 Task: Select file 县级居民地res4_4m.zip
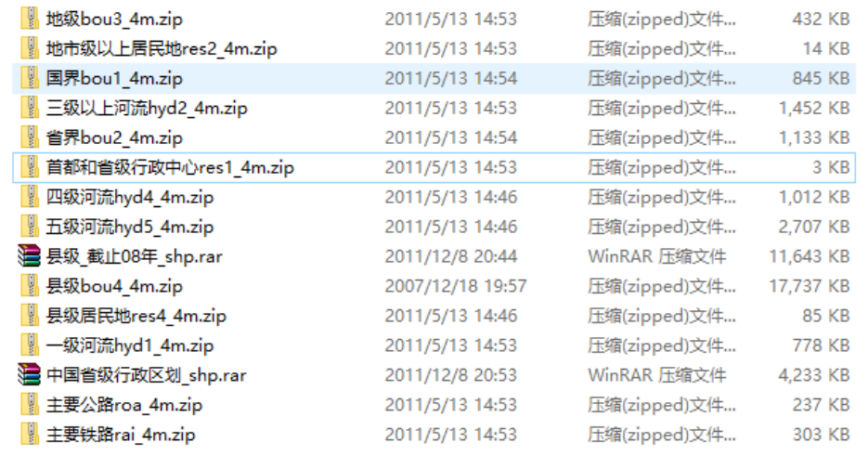434,315
